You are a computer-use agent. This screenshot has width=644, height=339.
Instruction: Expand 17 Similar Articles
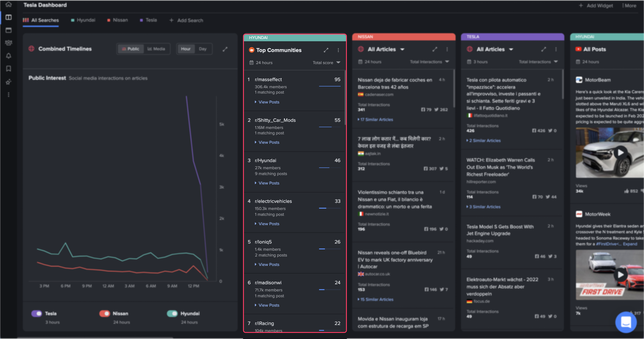click(375, 120)
